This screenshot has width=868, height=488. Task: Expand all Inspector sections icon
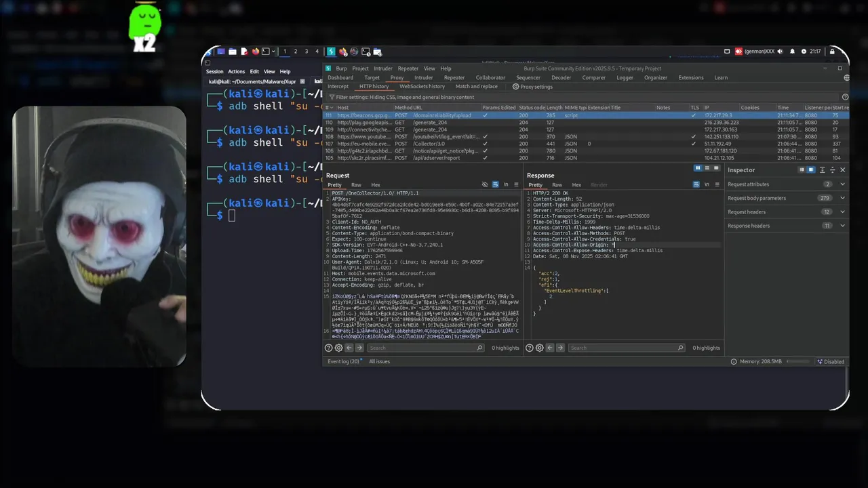[x=822, y=170]
